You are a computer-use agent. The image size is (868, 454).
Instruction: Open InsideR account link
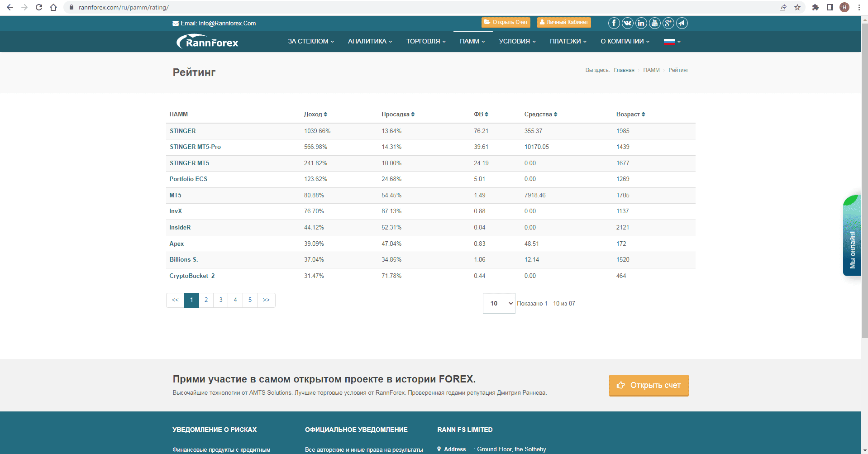180,227
